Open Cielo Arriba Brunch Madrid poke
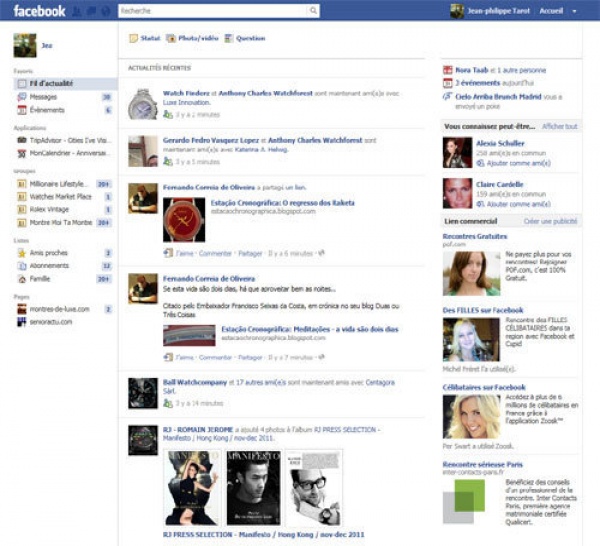 pos(498,97)
